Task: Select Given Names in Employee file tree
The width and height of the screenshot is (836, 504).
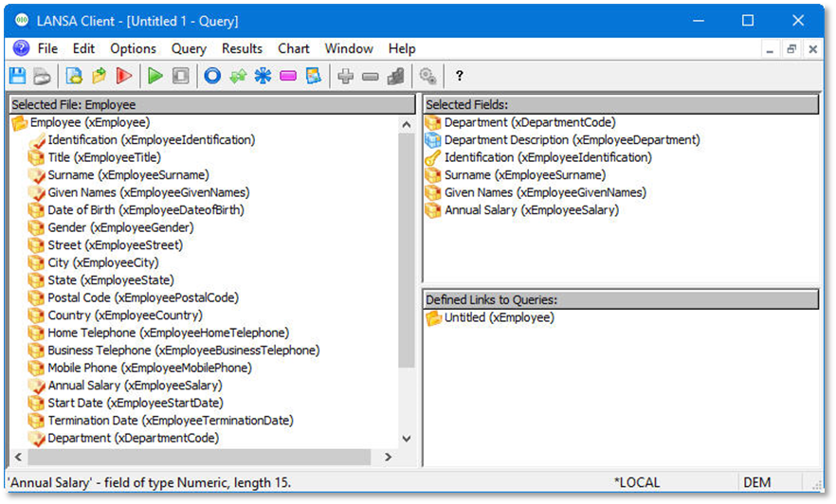Action: pos(148,193)
